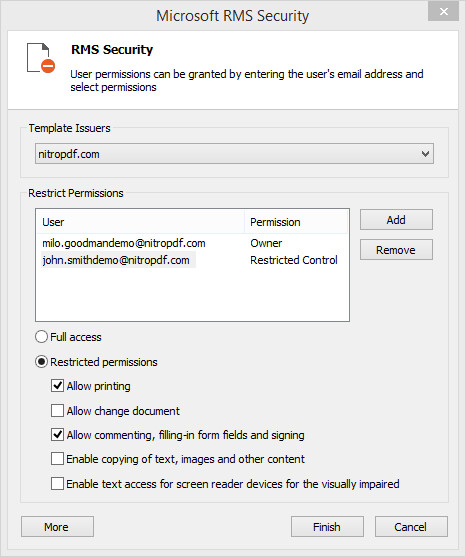Enable the Allow change document checkbox
Image resolution: width=466 pixels, height=557 pixels.
(x=58, y=411)
